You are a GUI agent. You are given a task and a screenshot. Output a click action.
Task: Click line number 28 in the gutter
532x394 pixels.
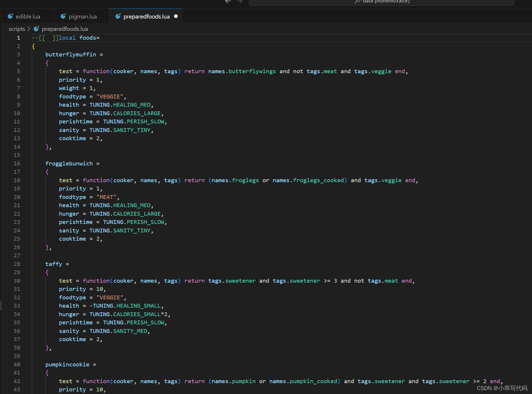[17, 264]
